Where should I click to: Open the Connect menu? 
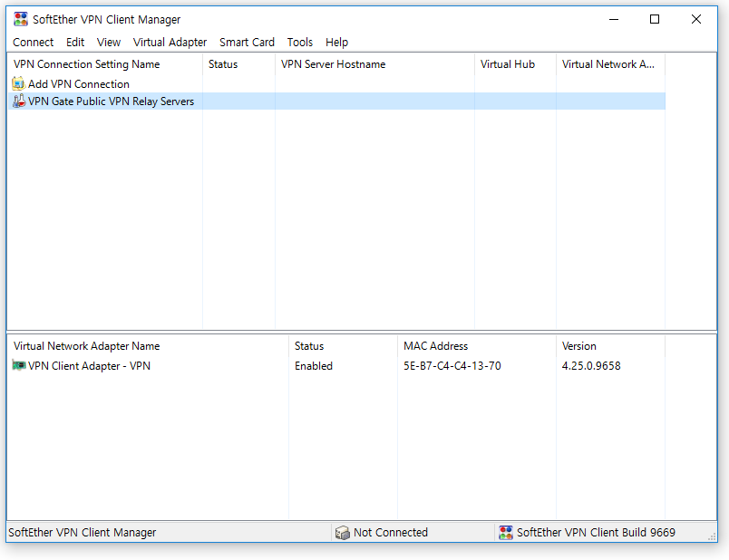33,43
